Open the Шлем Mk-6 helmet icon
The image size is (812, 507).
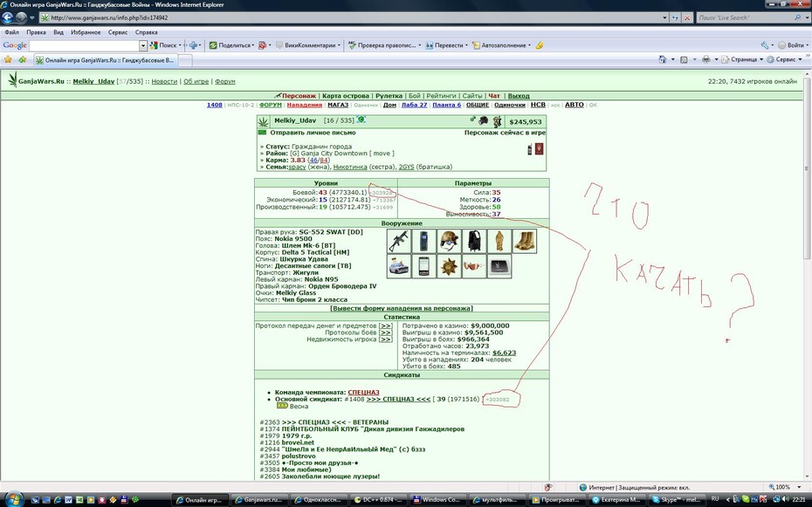449,241
